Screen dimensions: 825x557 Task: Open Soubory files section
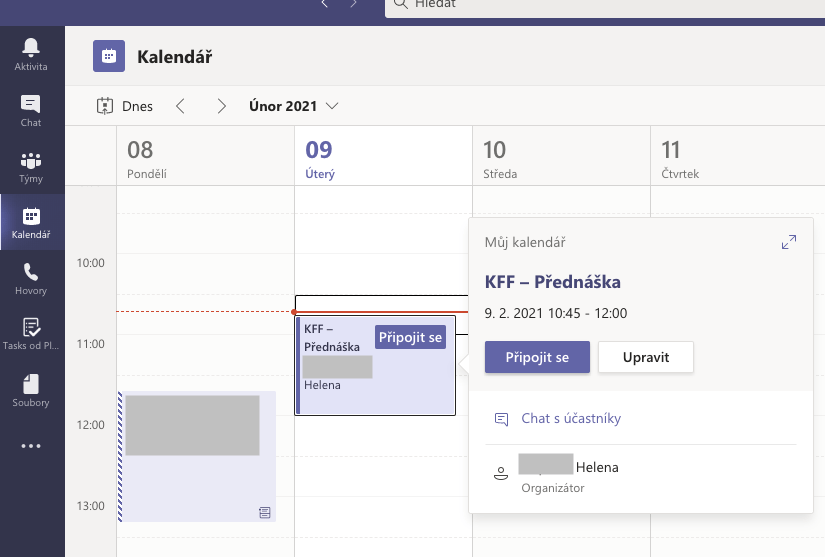click(x=31, y=390)
